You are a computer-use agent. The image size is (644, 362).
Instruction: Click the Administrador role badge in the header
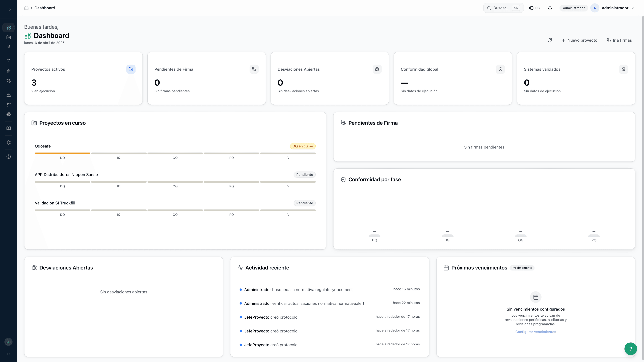(574, 8)
